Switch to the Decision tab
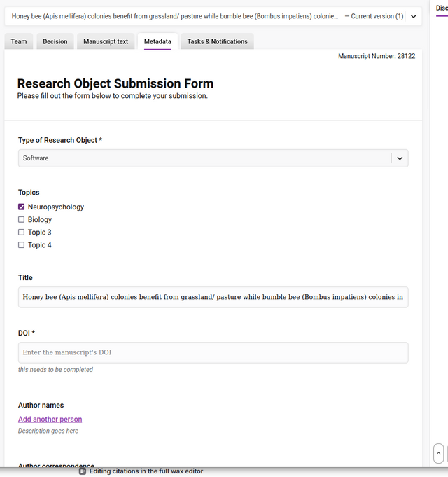This screenshot has height=477, width=448. pyautogui.click(x=55, y=41)
